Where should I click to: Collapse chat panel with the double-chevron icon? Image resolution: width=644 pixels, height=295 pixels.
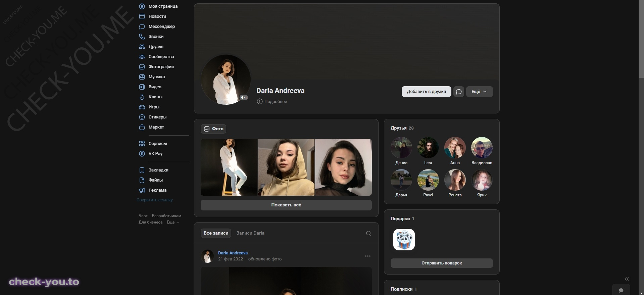627,279
